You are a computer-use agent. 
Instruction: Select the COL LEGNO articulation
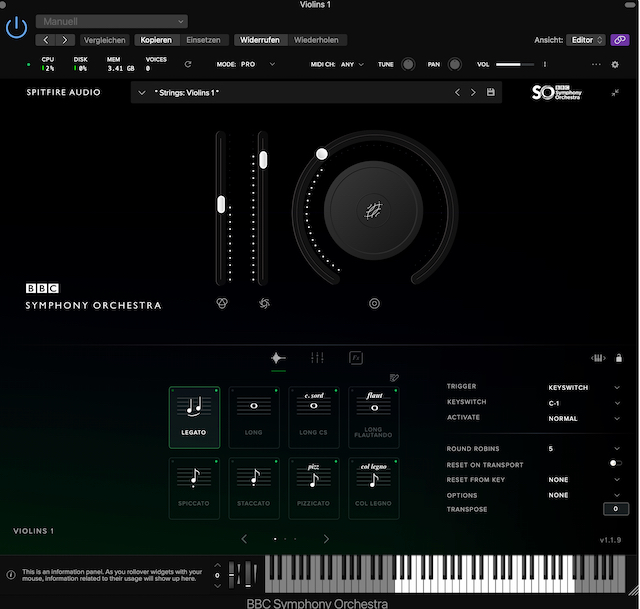click(x=373, y=489)
